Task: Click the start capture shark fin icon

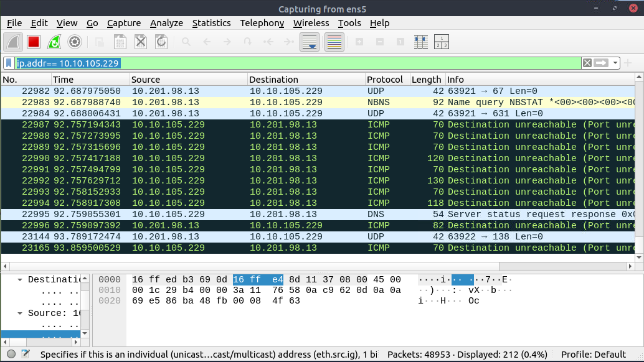Action: point(13,42)
